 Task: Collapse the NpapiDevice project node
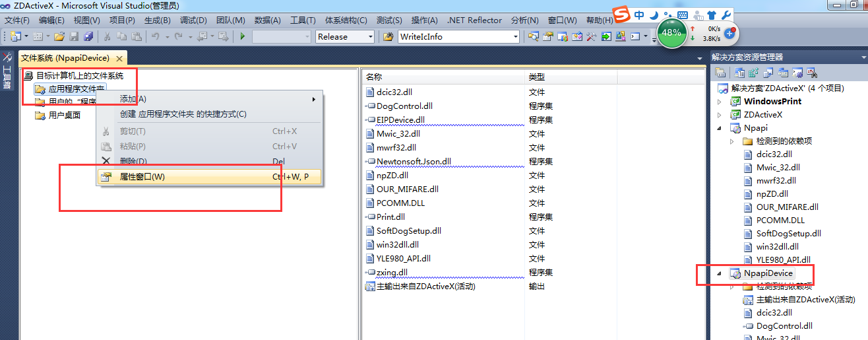720,273
